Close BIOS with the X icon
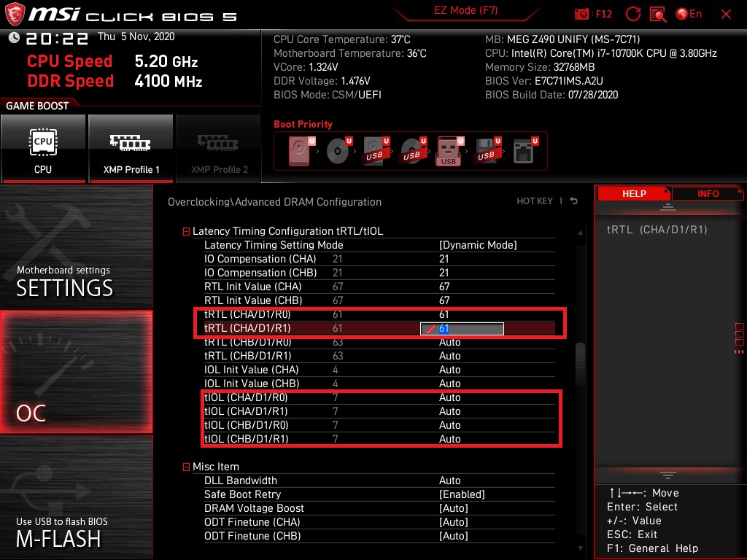This screenshot has height=560, width=747. (726, 15)
